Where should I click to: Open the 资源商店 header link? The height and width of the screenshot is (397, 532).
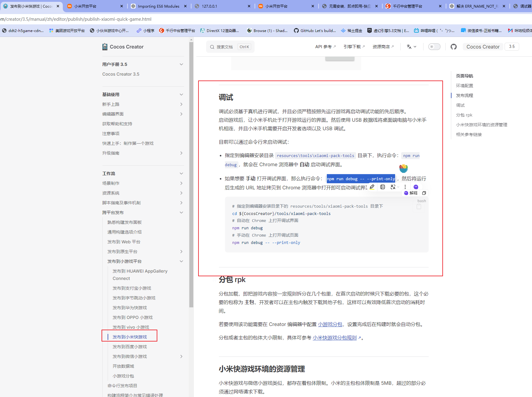383,47
